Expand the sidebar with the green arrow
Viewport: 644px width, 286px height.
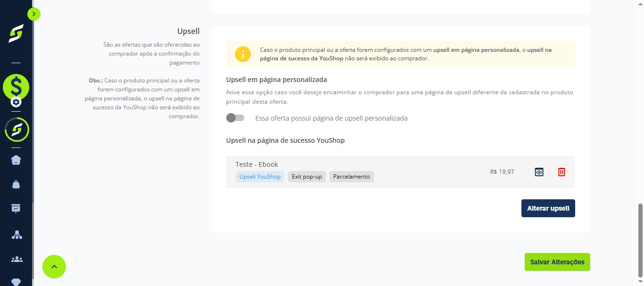pyautogui.click(x=34, y=14)
